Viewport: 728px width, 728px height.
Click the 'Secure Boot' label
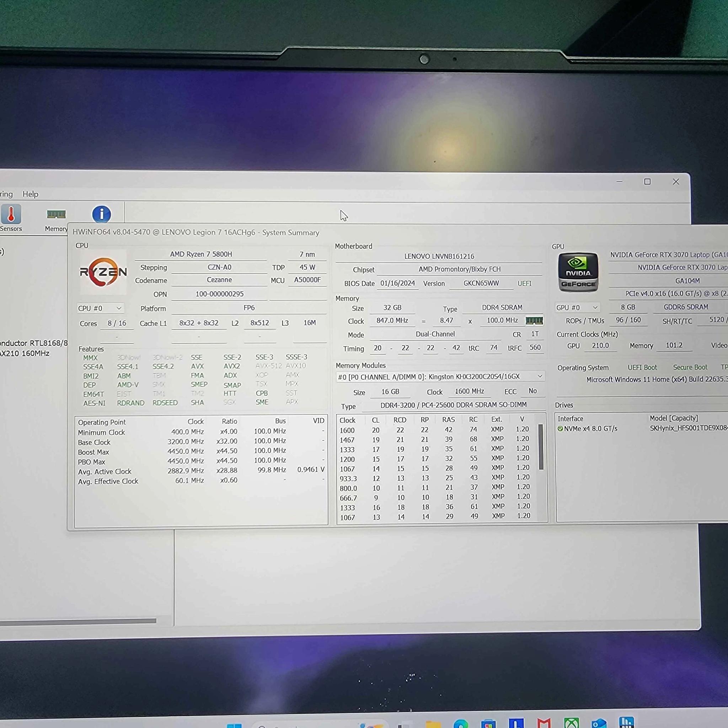[x=690, y=367]
